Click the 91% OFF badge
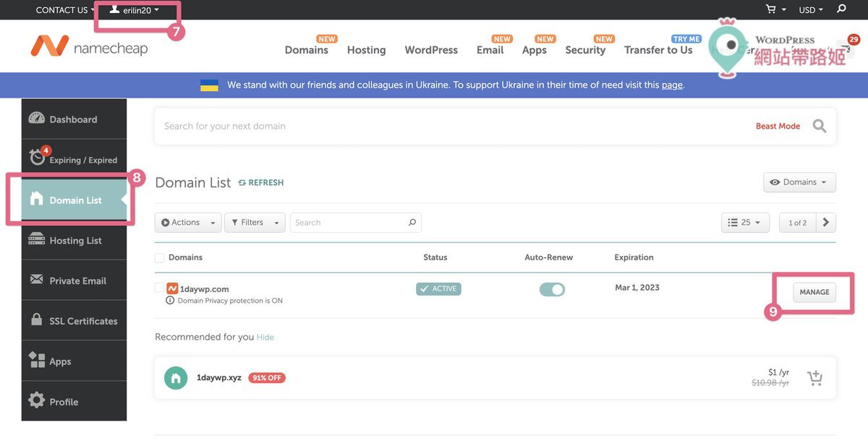 point(267,377)
